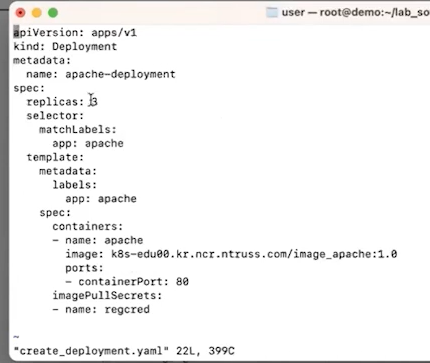Viewport: 430px width, 363px height.
Task: Click the top-level 'spec:' line below name
Action: pyautogui.click(x=29, y=88)
